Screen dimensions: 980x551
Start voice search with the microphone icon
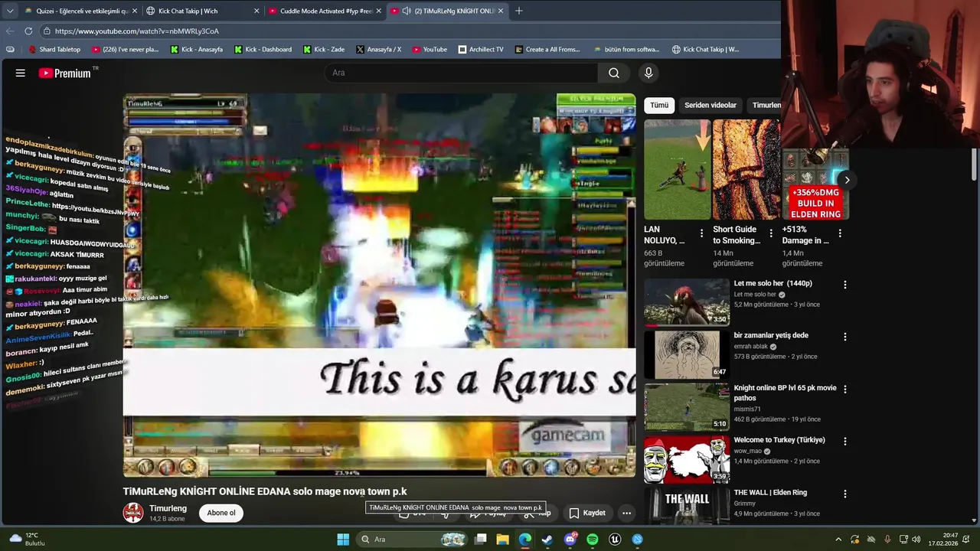point(648,73)
